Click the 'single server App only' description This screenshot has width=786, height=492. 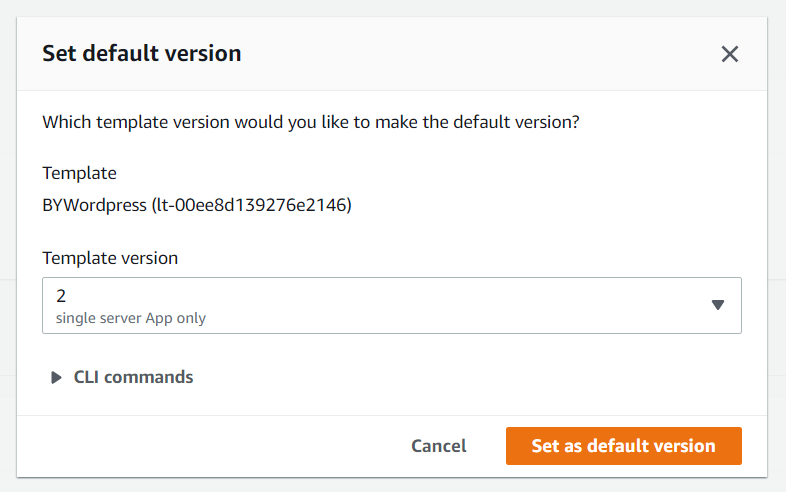coord(131,318)
